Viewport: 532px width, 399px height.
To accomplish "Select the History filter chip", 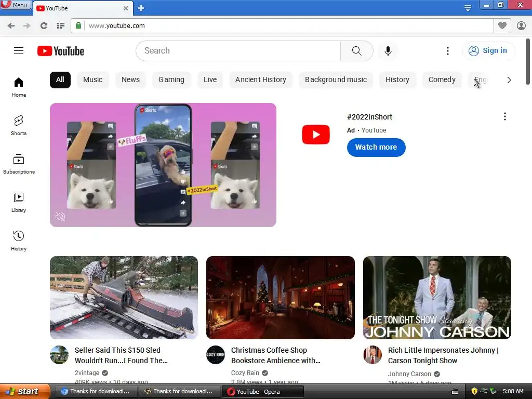I will (397, 79).
